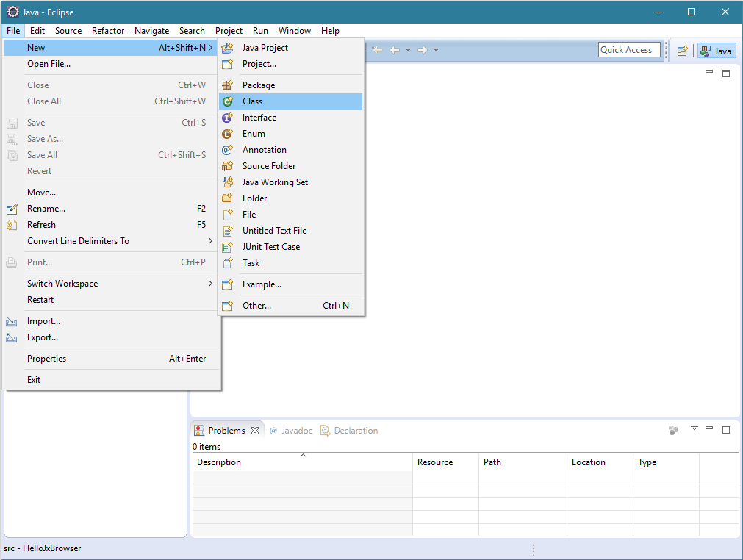
Task: Click the Java Project icon in New submenu
Action: tap(227, 47)
